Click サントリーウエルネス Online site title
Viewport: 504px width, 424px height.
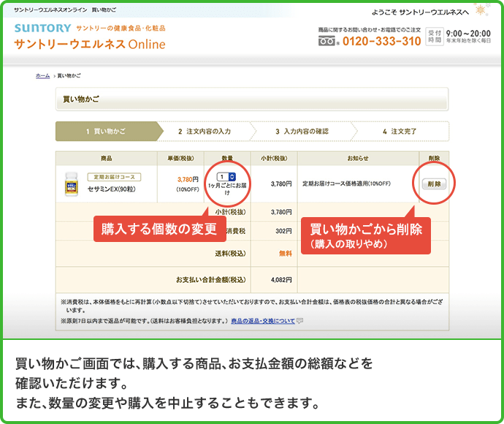(x=90, y=44)
